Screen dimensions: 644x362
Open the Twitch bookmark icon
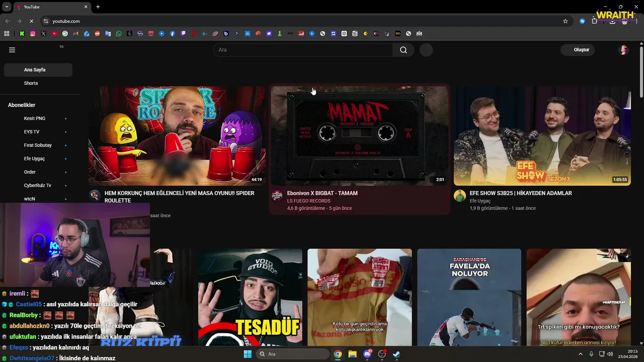[183, 34]
